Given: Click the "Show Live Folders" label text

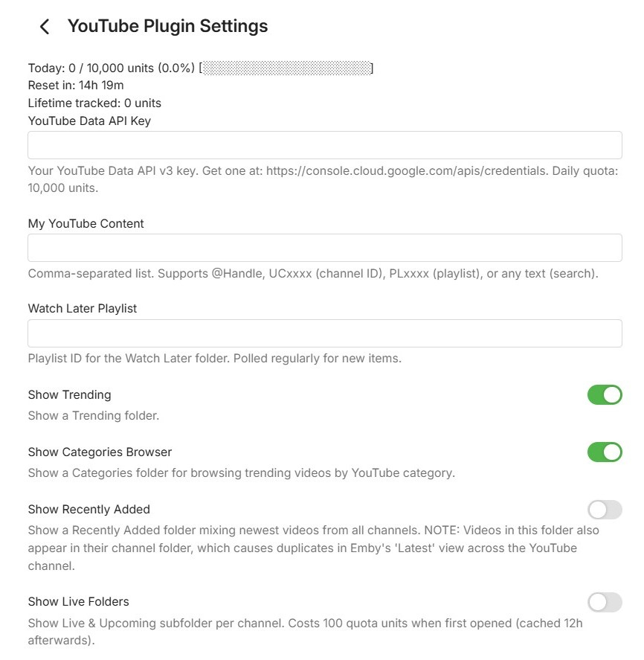Looking at the screenshot, I should pos(79,601).
